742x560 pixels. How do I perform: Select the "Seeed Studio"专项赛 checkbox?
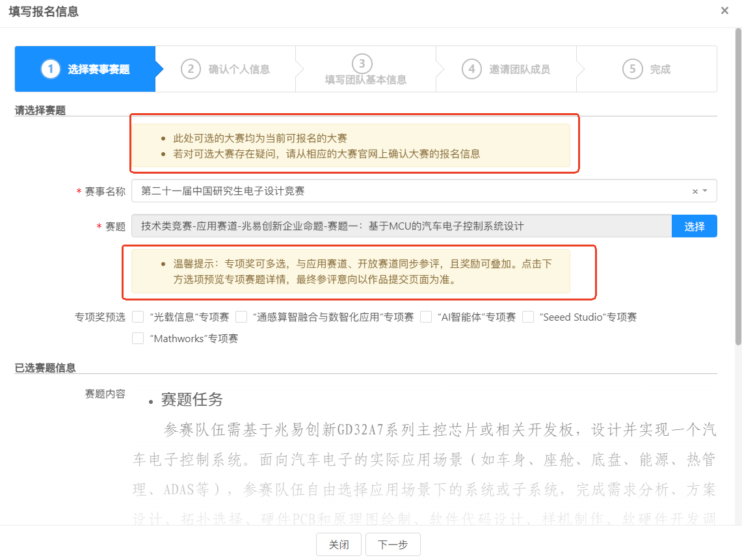(x=528, y=317)
